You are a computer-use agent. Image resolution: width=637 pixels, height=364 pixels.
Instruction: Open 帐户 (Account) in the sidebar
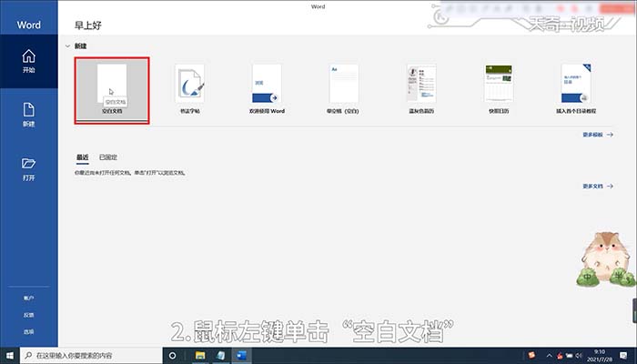28,298
